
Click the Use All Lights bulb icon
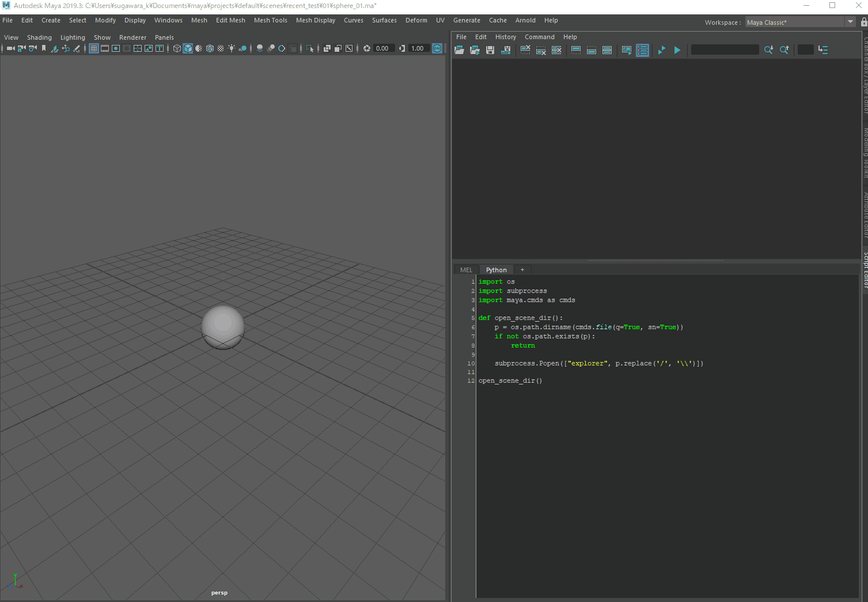pos(232,48)
